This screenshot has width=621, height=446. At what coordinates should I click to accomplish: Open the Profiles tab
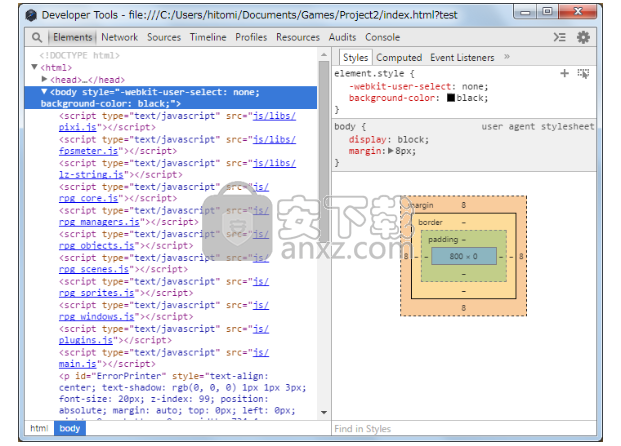251,37
